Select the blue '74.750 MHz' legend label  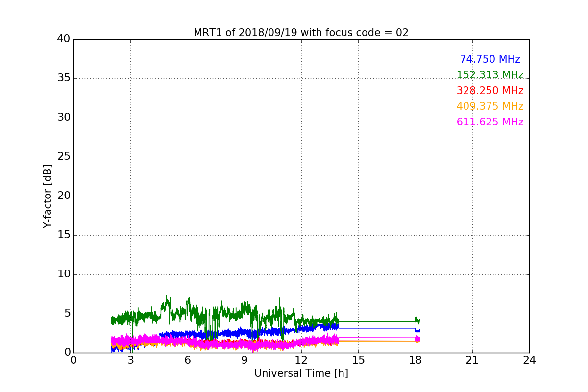click(x=490, y=59)
